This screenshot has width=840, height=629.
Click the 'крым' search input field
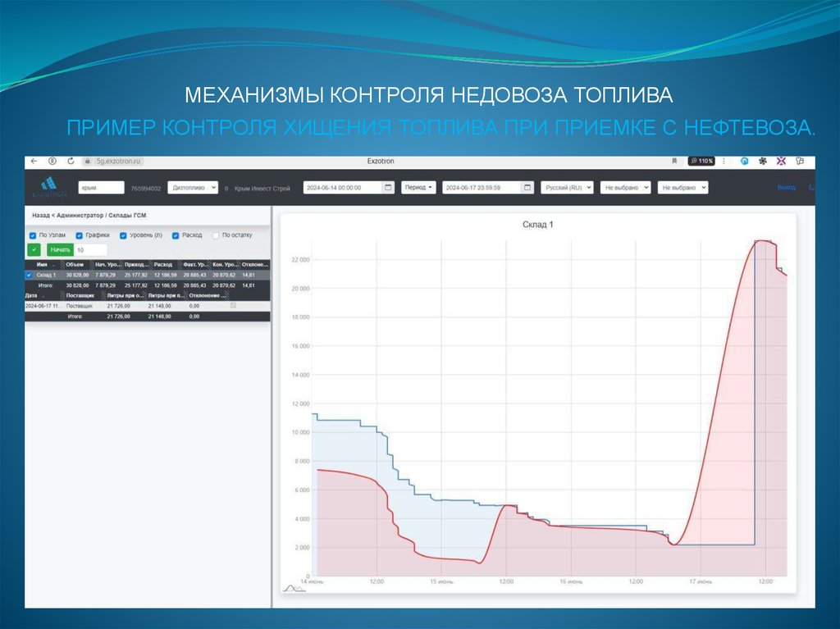pyautogui.click(x=101, y=188)
